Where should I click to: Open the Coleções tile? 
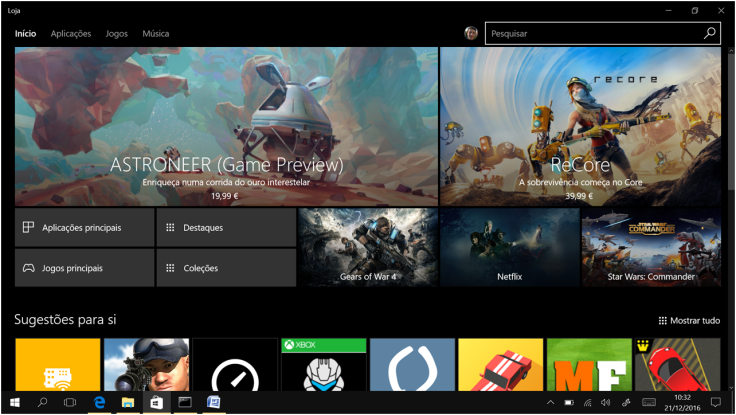coord(226,268)
